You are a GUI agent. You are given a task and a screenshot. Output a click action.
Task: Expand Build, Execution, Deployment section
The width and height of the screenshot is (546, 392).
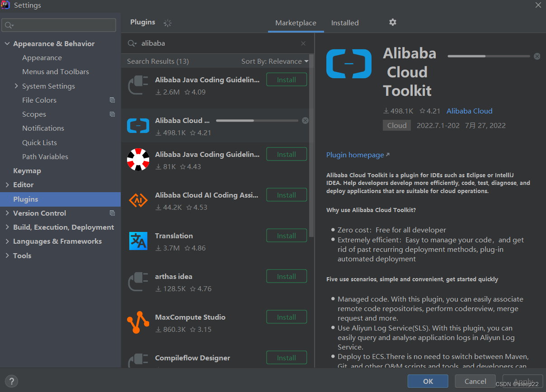tap(7, 227)
